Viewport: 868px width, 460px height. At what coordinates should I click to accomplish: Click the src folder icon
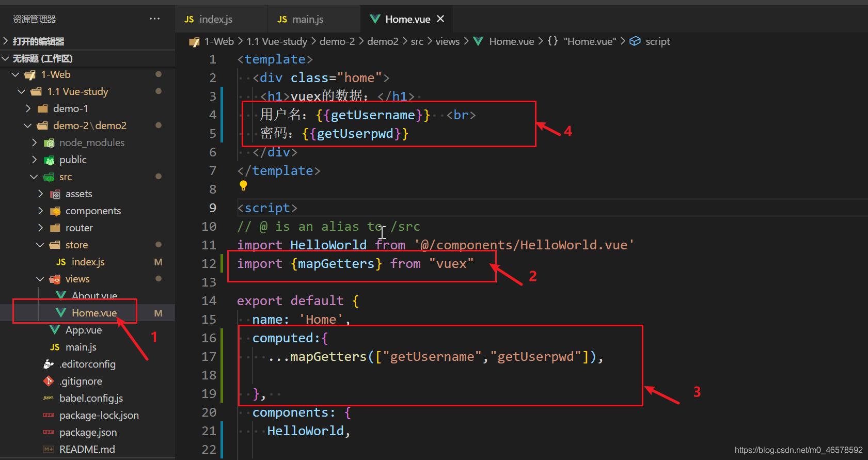pos(49,177)
